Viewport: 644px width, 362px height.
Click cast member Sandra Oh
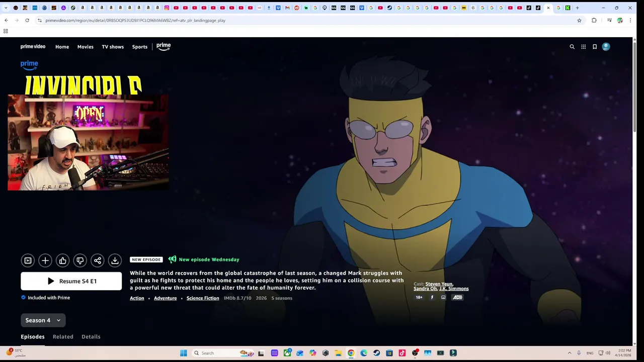[425, 289]
